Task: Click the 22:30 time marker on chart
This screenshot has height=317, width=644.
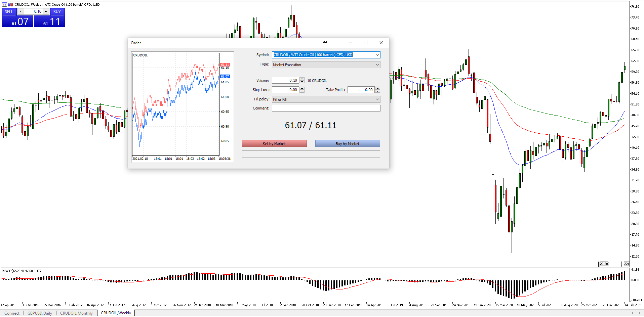Action: [604, 264]
